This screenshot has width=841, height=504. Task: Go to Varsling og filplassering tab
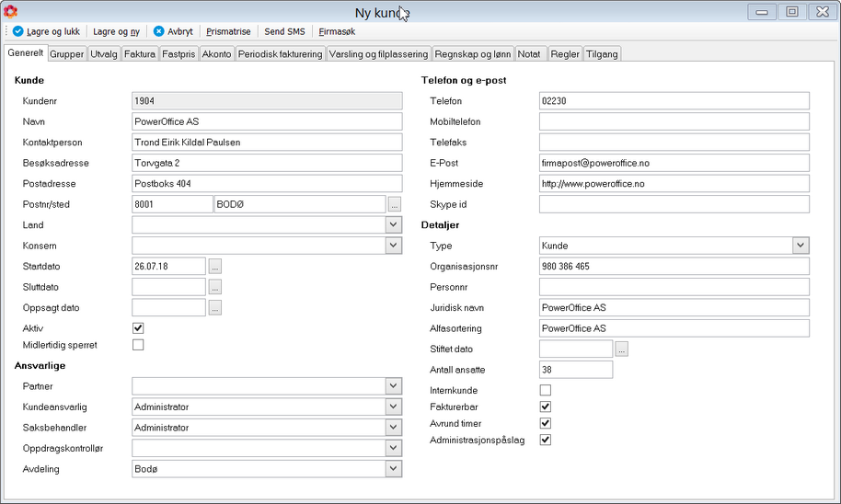coord(378,54)
